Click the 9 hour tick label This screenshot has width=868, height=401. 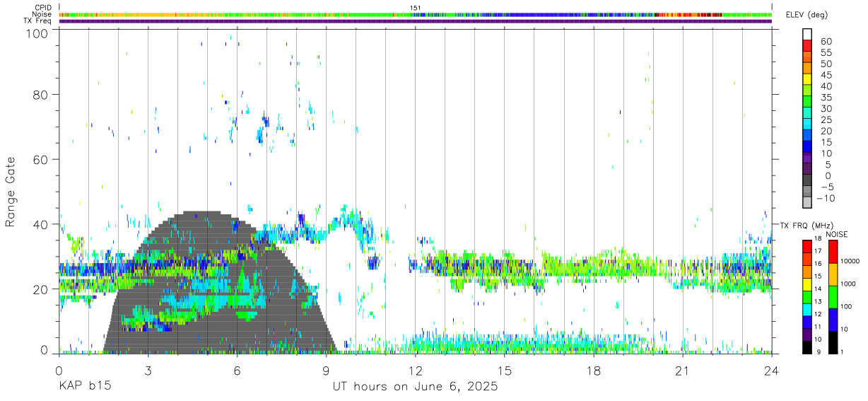pyautogui.click(x=326, y=370)
